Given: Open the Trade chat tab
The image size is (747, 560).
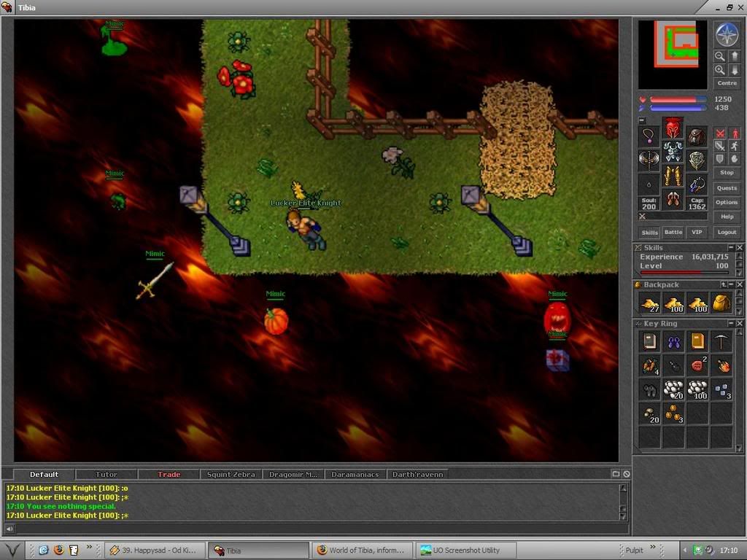Looking at the screenshot, I should click(x=169, y=474).
